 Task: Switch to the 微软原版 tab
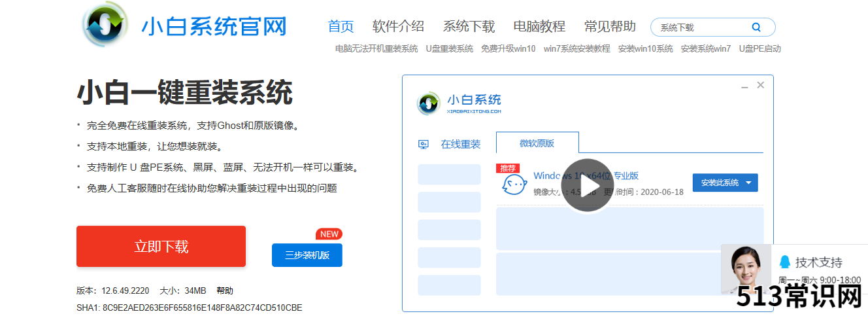[537, 143]
